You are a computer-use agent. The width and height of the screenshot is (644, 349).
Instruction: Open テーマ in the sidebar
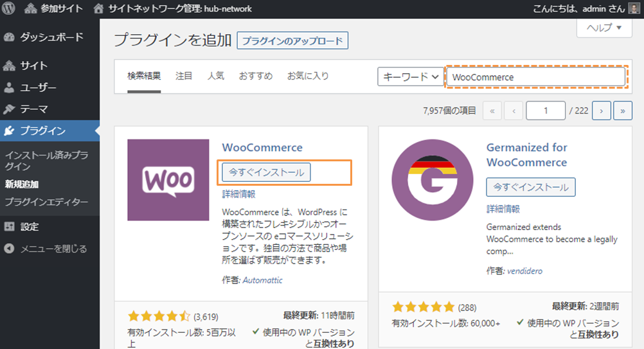click(x=49, y=109)
